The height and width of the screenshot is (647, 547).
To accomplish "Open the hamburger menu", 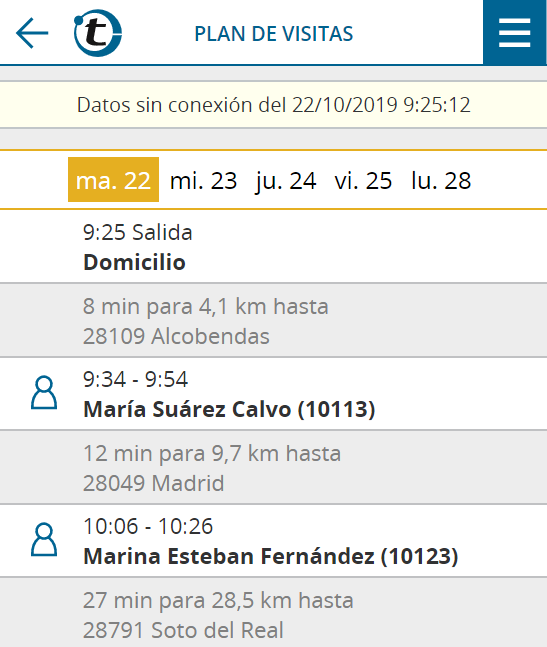I will coord(515,33).
